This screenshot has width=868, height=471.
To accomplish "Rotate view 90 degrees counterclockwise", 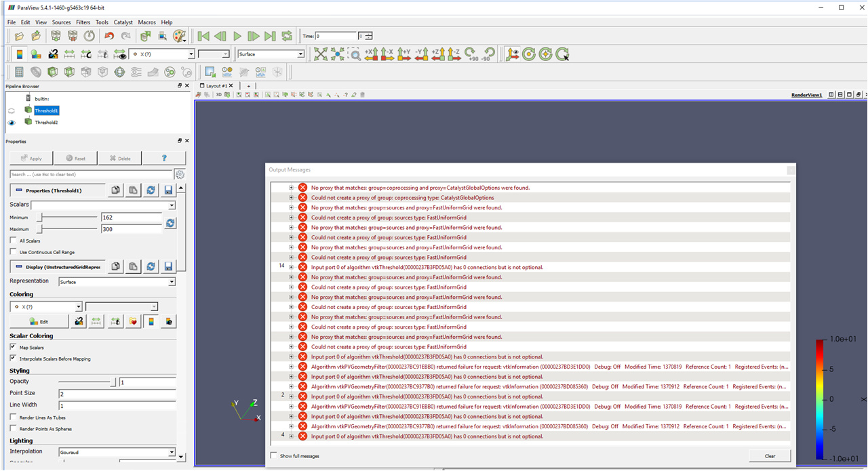I will tap(487, 54).
